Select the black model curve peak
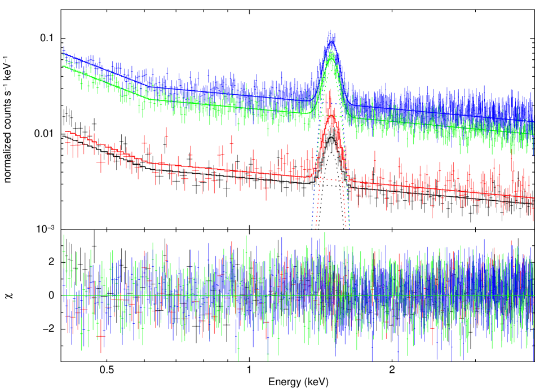Screen dimensions: 544x392 point(332,138)
